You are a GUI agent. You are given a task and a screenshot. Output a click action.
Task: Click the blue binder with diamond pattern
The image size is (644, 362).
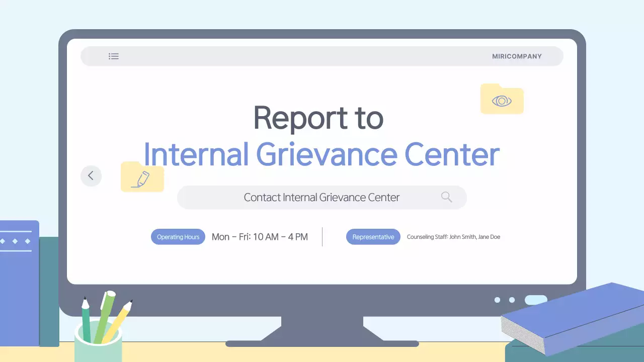tap(19, 282)
